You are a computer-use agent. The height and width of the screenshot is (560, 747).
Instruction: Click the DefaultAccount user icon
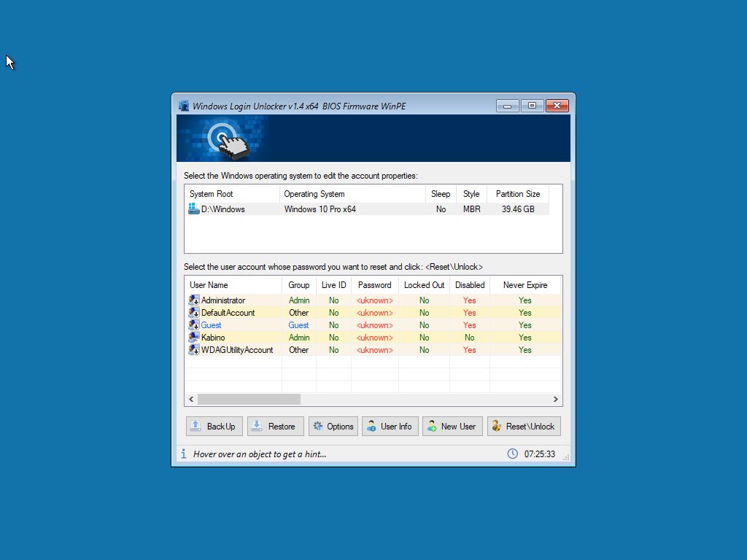194,312
